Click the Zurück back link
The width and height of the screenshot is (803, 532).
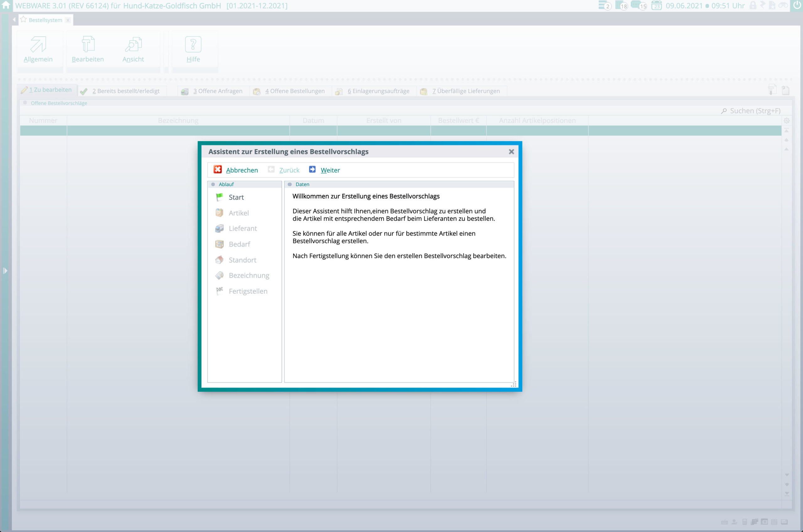pyautogui.click(x=289, y=170)
